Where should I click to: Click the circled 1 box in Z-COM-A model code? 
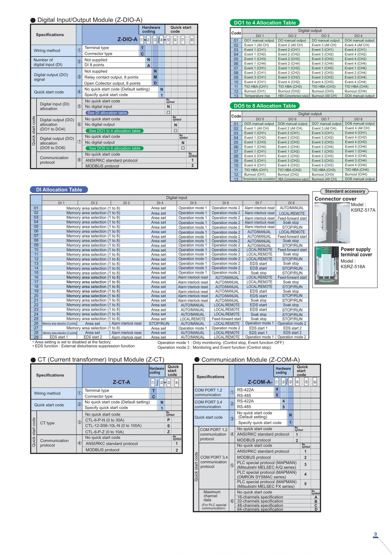click(x=277, y=382)
